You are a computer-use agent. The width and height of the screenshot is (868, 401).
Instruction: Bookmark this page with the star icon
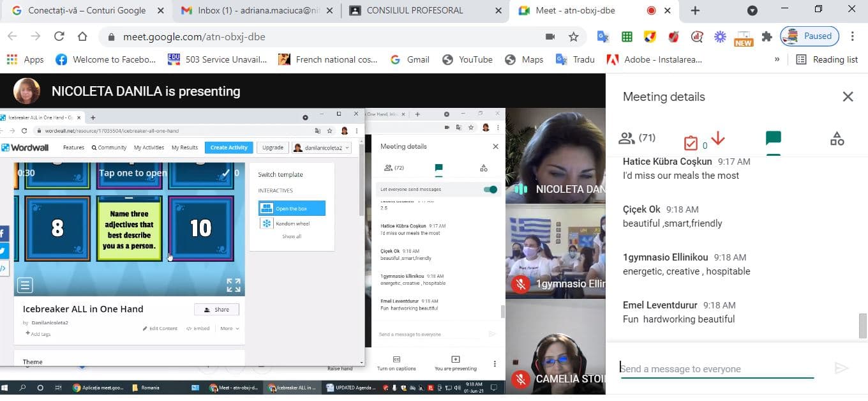tap(574, 37)
